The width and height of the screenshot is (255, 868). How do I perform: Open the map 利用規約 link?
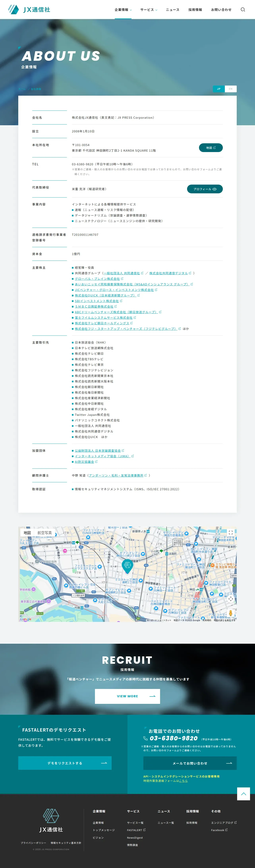tap(207, 620)
